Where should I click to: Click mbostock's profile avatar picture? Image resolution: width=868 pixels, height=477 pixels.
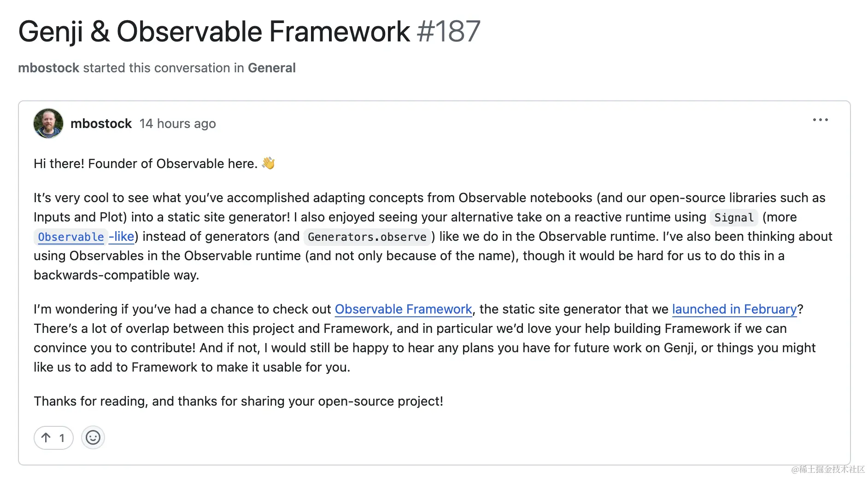48,123
